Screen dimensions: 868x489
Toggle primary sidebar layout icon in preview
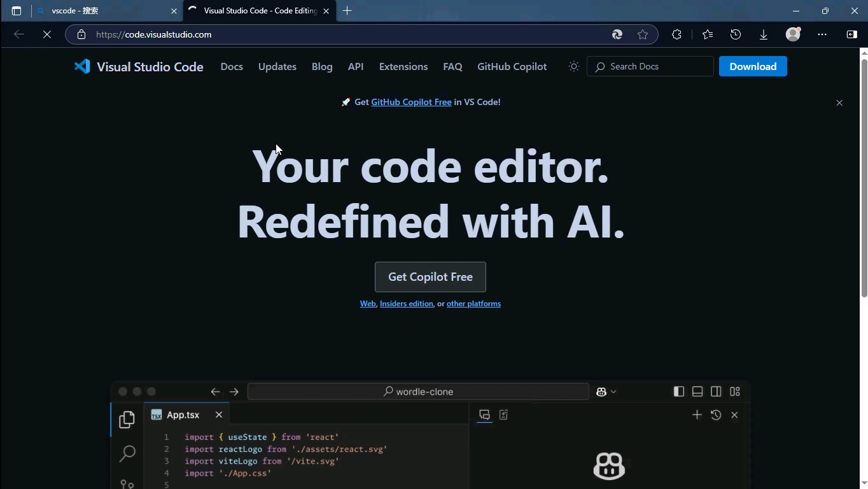[679, 392]
